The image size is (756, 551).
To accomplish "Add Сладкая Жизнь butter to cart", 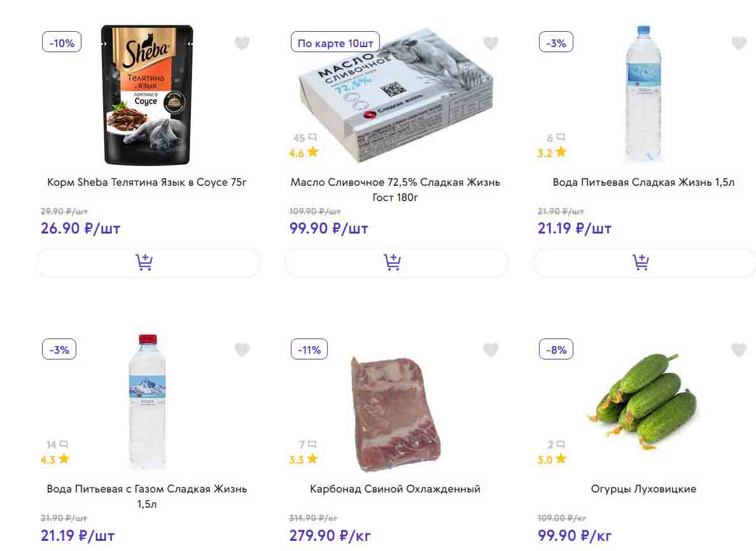I will (393, 262).
